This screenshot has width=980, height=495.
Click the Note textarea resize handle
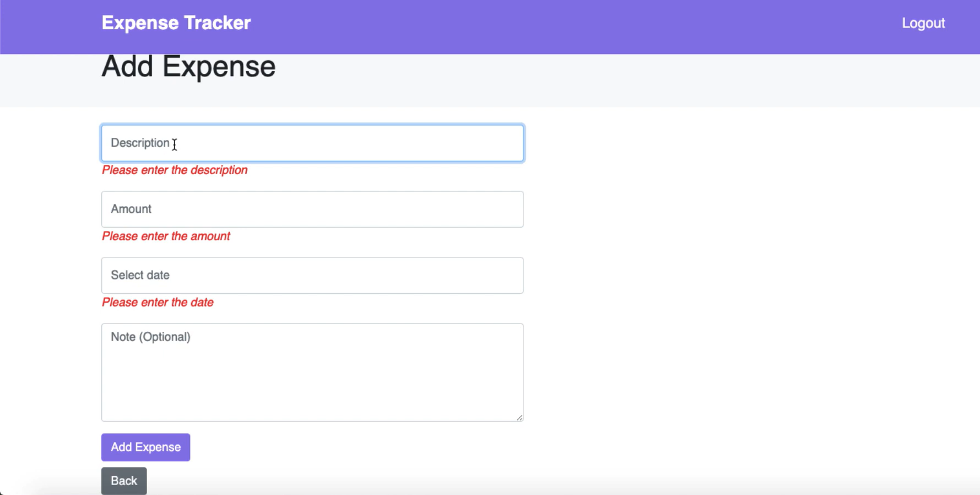(x=519, y=417)
